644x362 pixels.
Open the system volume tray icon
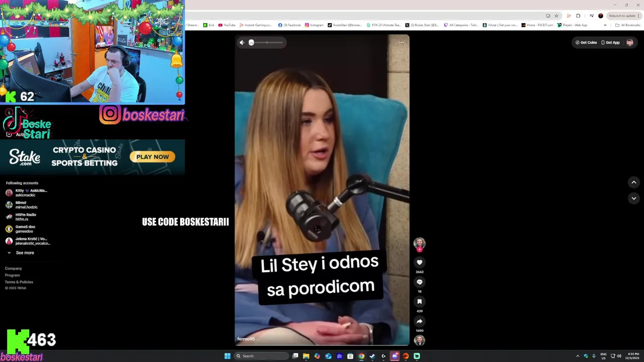[619, 356]
